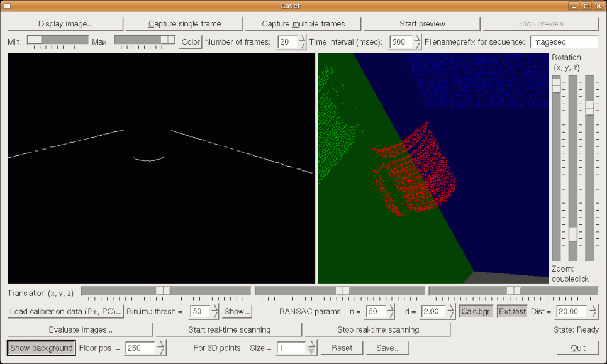Click the Zoom: doubleclick label
This screenshot has width=607, height=364.
pyautogui.click(x=570, y=273)
